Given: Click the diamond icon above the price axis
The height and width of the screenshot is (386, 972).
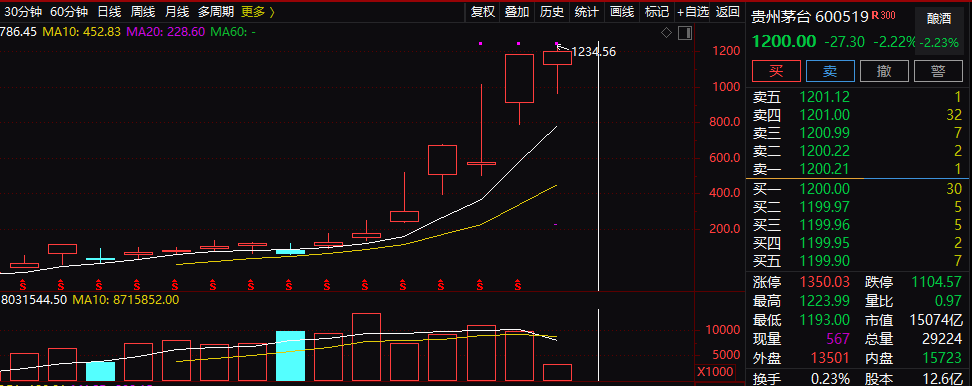Looking at the screenshot, I should pos(666,33).
